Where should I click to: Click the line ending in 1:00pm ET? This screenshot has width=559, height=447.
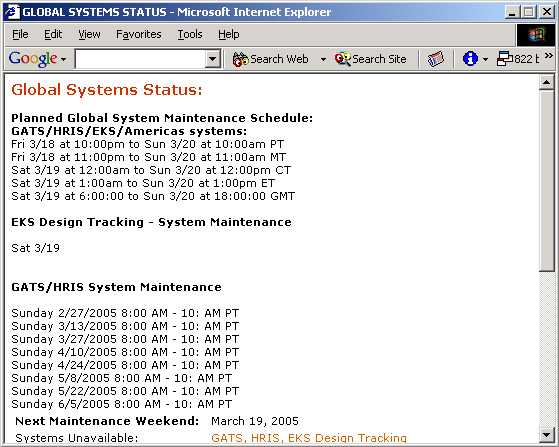pyautogui.click(x=143, y=183)
